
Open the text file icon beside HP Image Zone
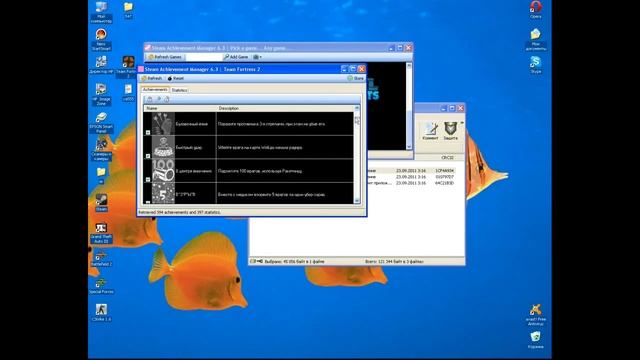pyautogui.click(x=128, y=93)
